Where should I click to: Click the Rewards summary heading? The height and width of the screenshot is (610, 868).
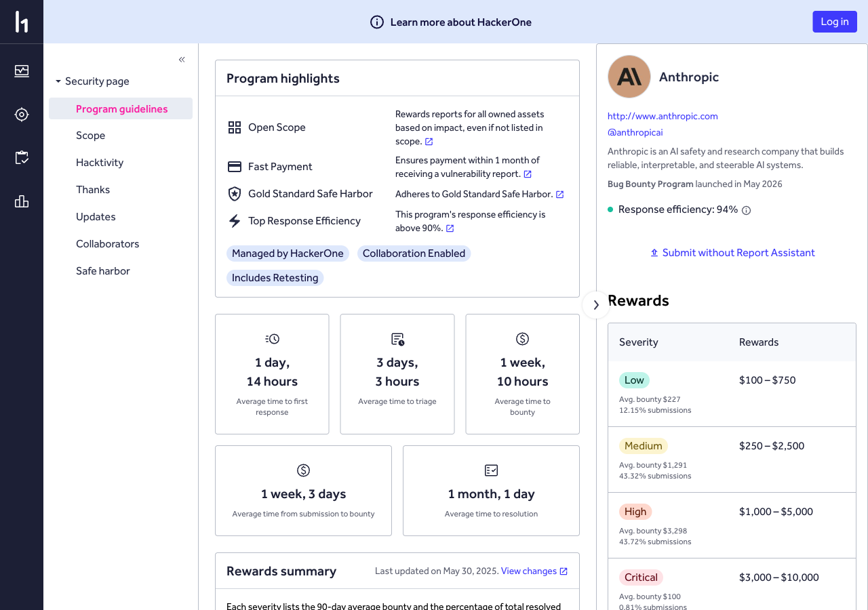281,571
